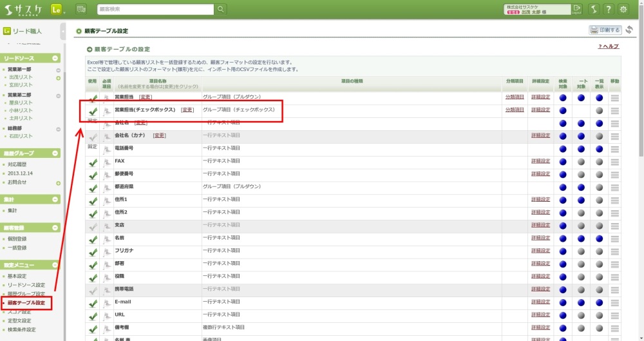Click the required flag icon for 住所1 row

[107, 200]
